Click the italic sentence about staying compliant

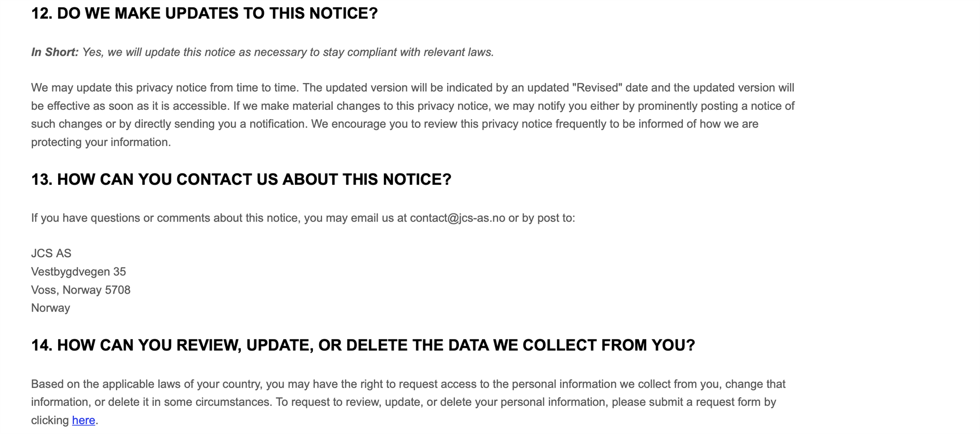coord(288,52)
